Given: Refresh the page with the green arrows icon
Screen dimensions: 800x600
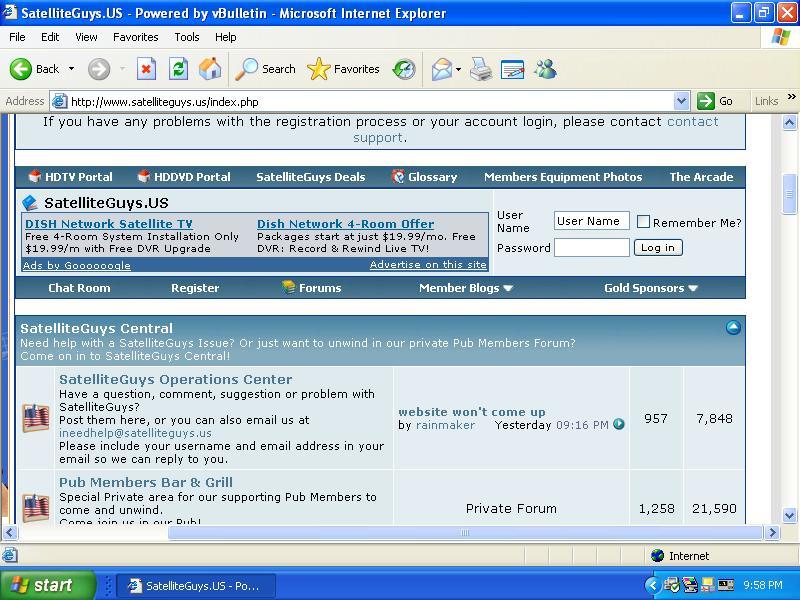Looking at the screenshot, I should pyautogui.click(x=179, y=69).
